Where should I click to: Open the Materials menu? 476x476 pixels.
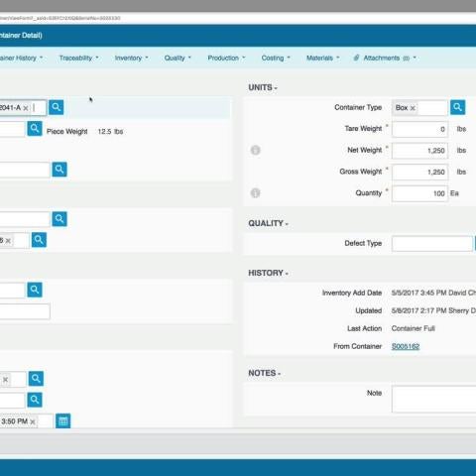tap(322, 58)
